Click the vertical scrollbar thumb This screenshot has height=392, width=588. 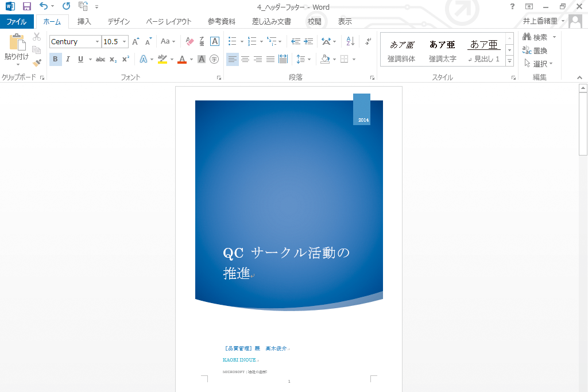pyautogui.click(x=583, y=124)
